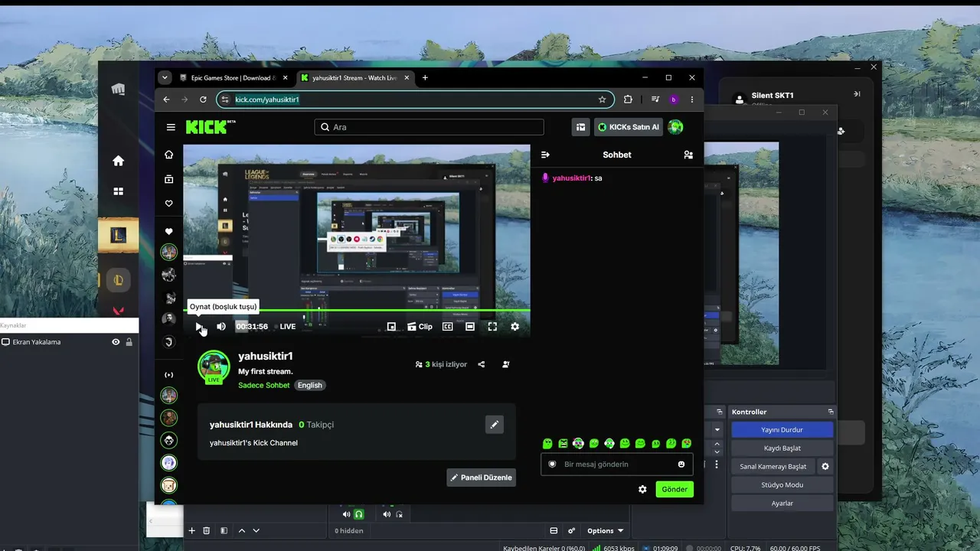The width and height of the screenshot is (980, 551).
Task: Share the yahusiktir1 channel
Action: [x=482, y=364]
